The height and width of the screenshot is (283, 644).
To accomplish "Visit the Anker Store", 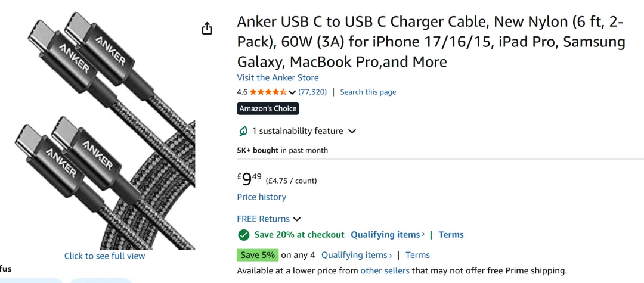I will [277, 77].
